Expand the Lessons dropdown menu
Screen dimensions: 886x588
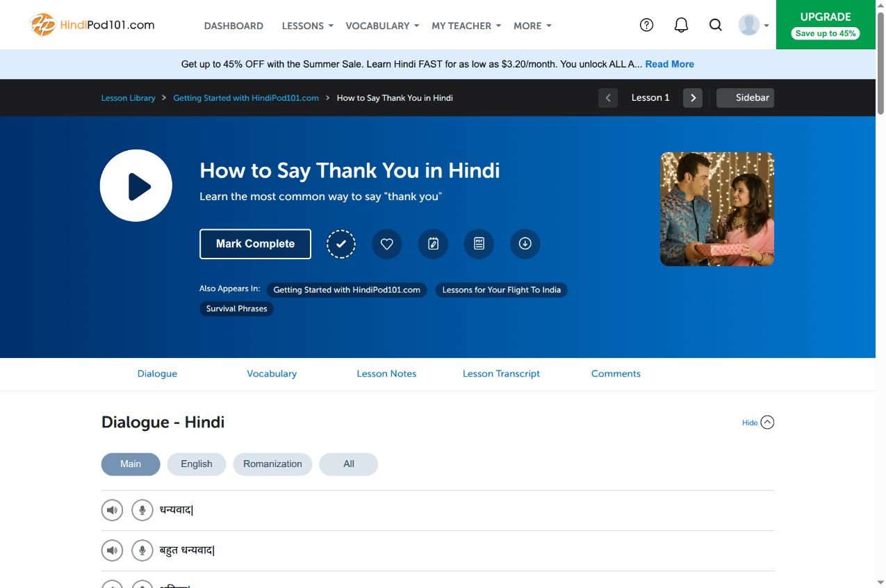pos(308,26)
